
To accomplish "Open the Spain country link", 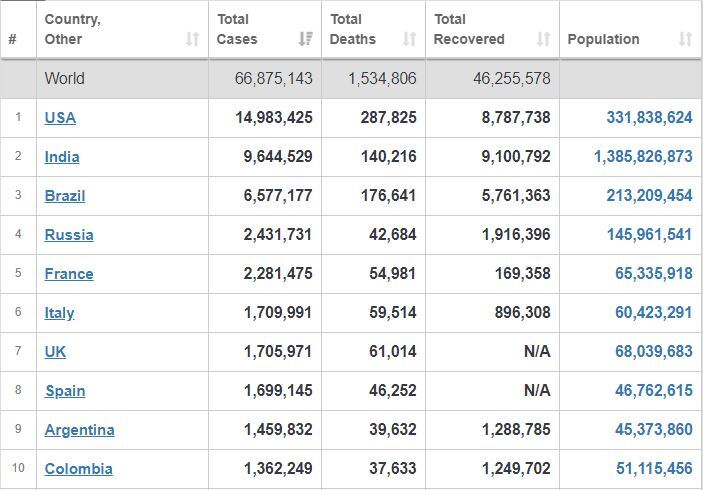I will coord(65,390).
